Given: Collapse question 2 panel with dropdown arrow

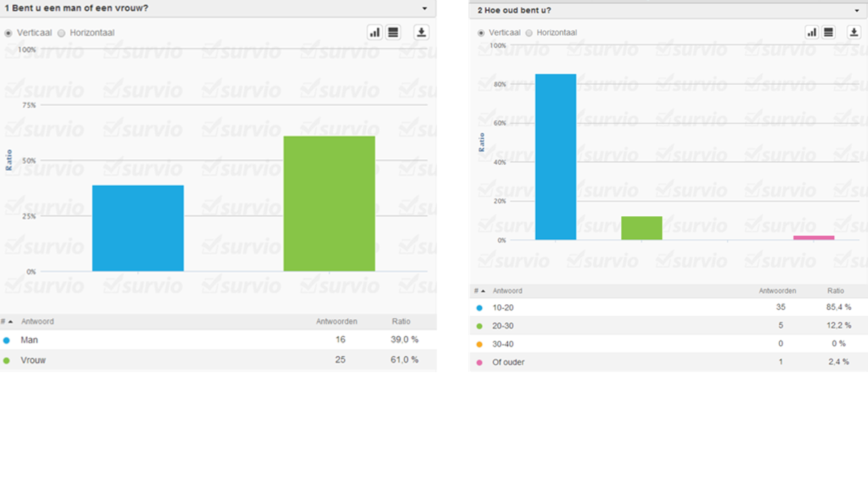Looking at the screenshot, I should [x=856, y=11].
